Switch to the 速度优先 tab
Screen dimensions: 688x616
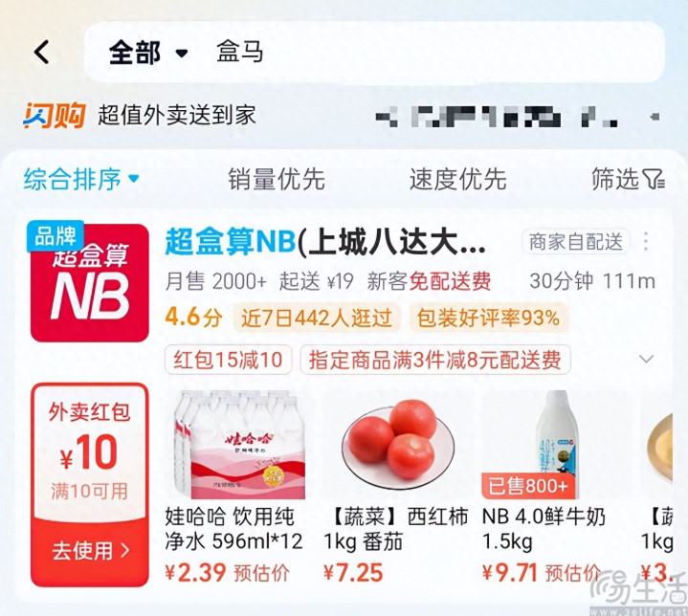tap(458, 179)
